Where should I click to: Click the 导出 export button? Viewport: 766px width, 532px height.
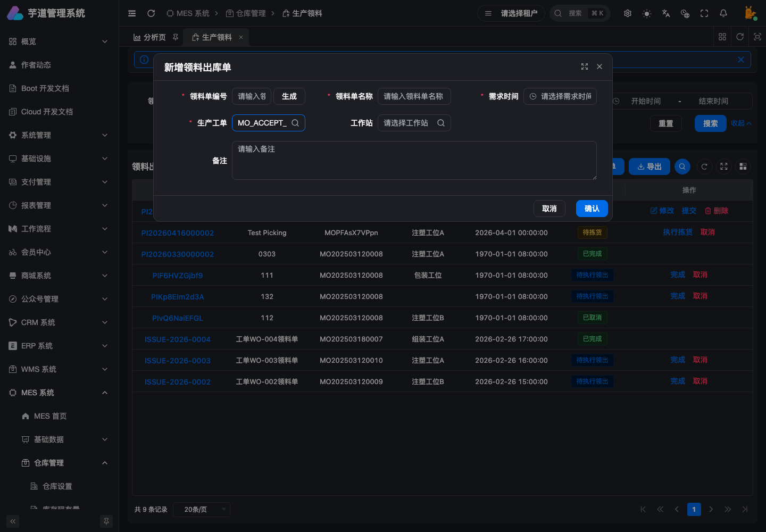point(650,167)
